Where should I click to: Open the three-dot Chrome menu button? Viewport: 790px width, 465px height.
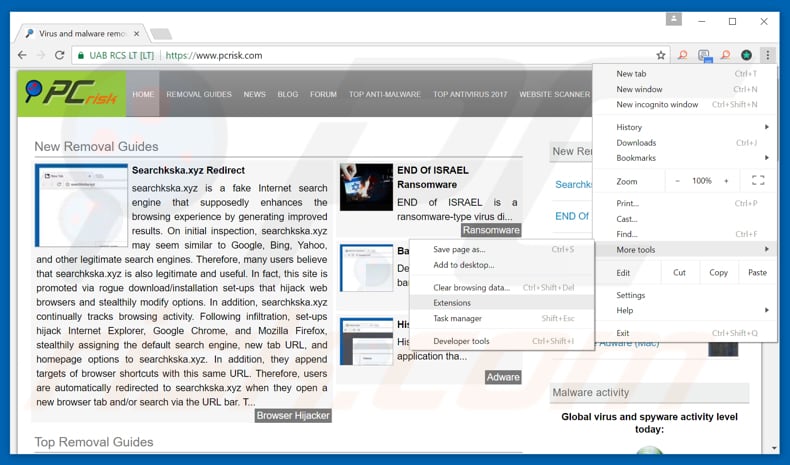pyautogui.click(x=767, y=55)
